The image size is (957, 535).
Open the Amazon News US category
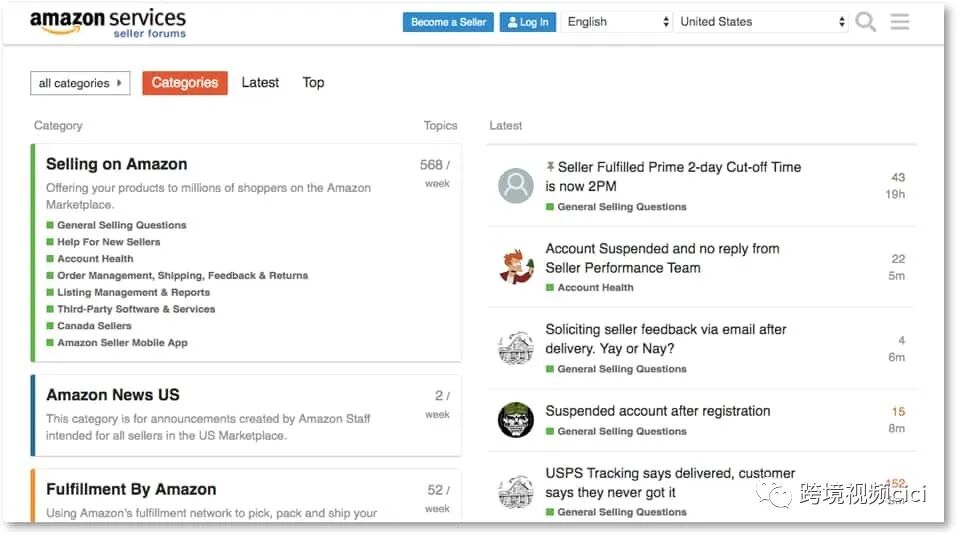[113, 395]
